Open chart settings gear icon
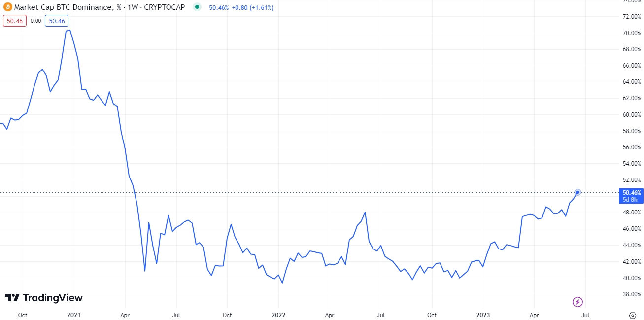This screenshot has width=644, height=320. tap(633, 315)
